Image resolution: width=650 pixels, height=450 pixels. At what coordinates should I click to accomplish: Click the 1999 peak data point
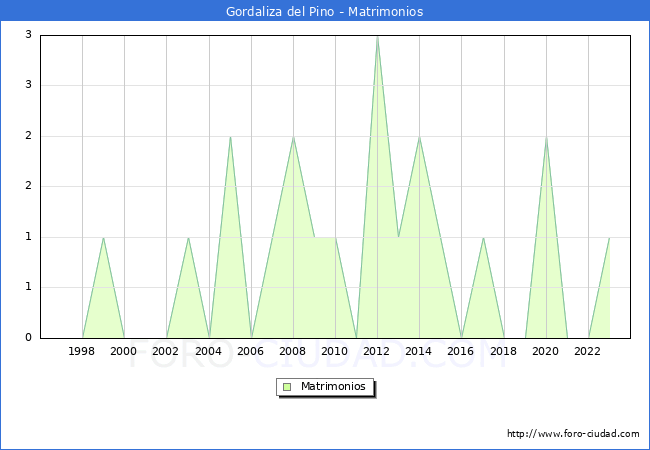(x=103, y=237)
